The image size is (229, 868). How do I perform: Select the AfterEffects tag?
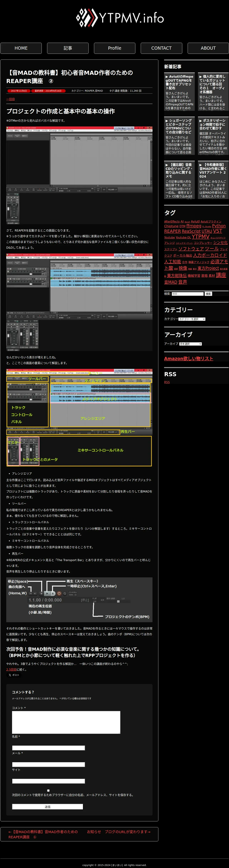(172, 221)
